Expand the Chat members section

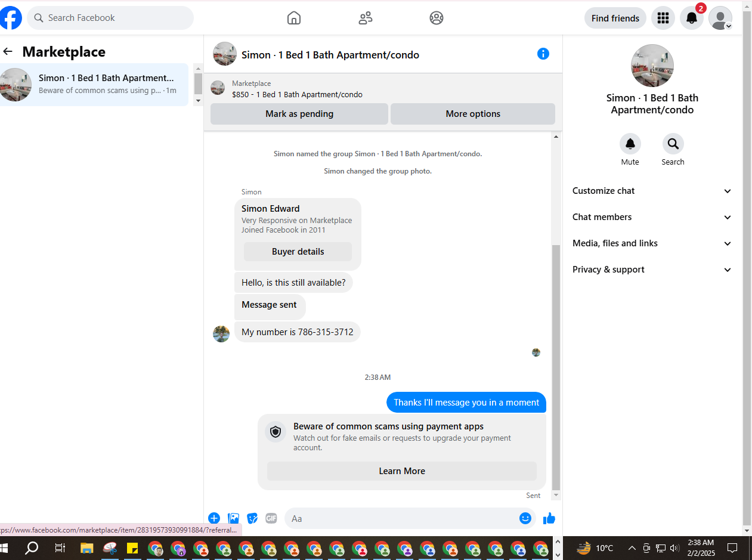[652, 217]
